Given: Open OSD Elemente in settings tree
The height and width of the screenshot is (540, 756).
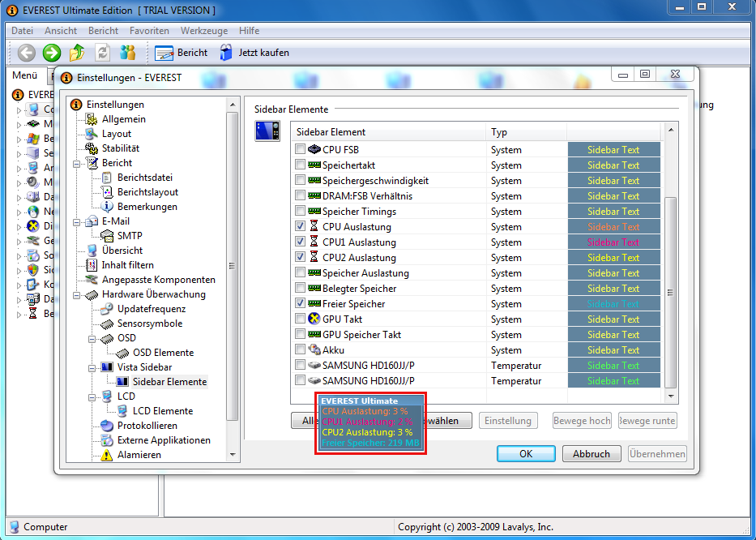Looking at the screenshot, I should 163,353.
